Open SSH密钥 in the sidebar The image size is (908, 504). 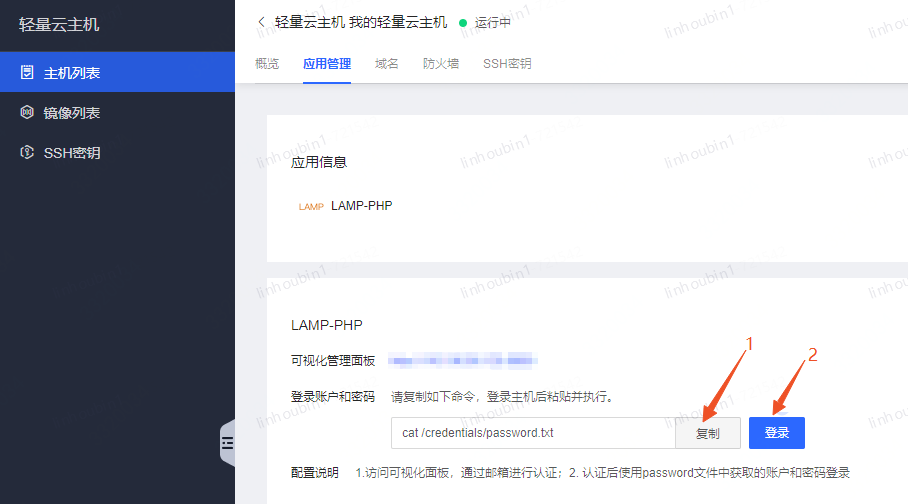point(118,152)
